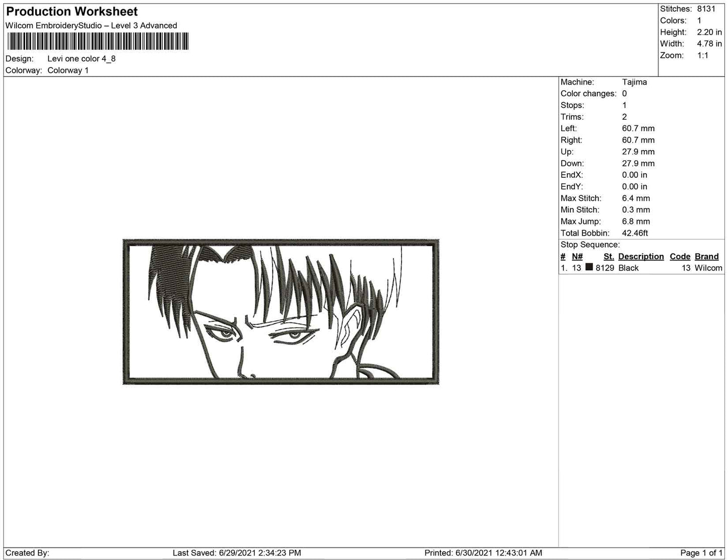The height and width of the screenshot is (560, 728).
Task: Select the Down value "27.9 mm"
Action: click(638, 163)
